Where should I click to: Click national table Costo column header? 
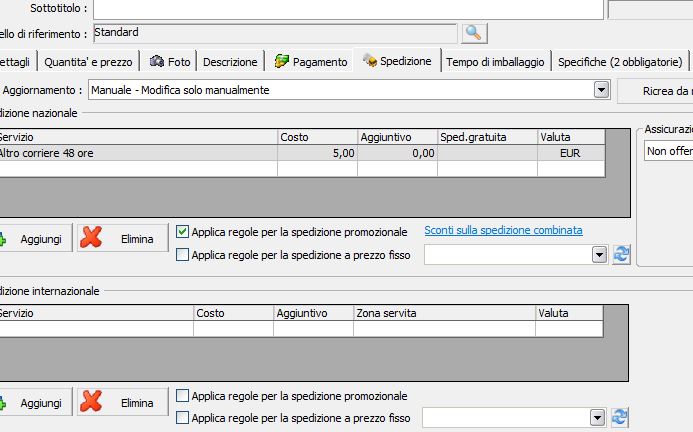pyautogui.click(x=317, y=137)
